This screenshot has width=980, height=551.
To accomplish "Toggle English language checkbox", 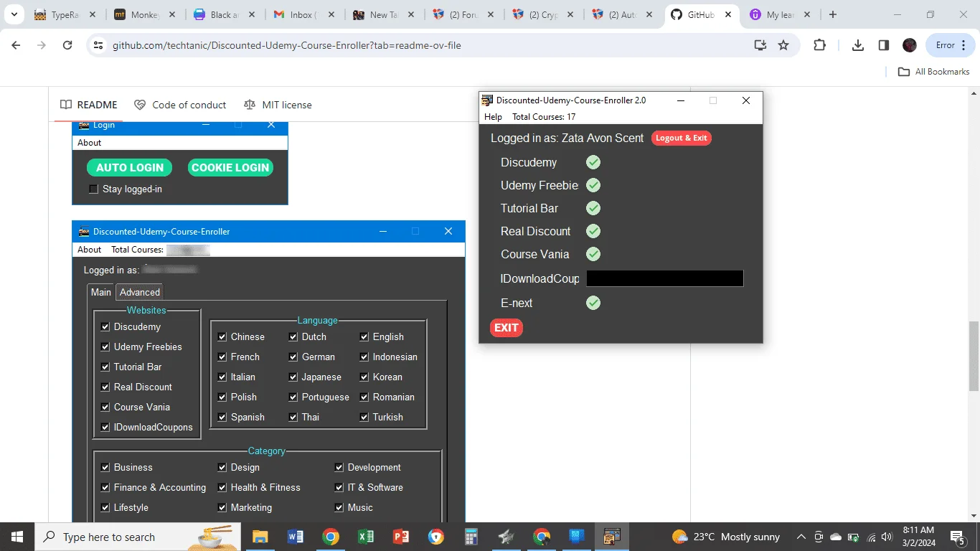I will tap(364, 336).
